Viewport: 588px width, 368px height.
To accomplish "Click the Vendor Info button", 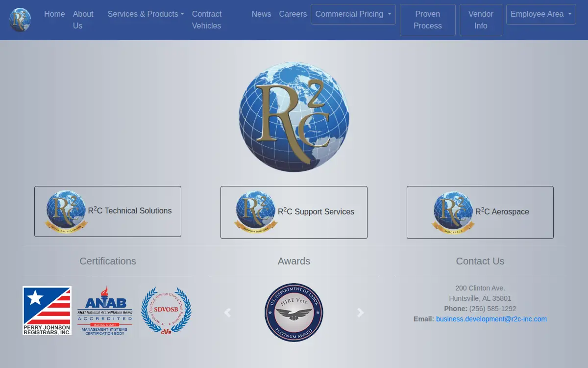I will pyautogui.click(x=481, y=20).
